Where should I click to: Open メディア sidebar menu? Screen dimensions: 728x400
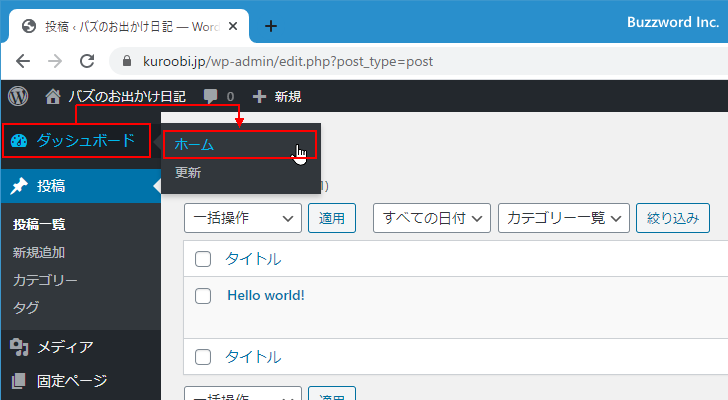pos(80,347)
